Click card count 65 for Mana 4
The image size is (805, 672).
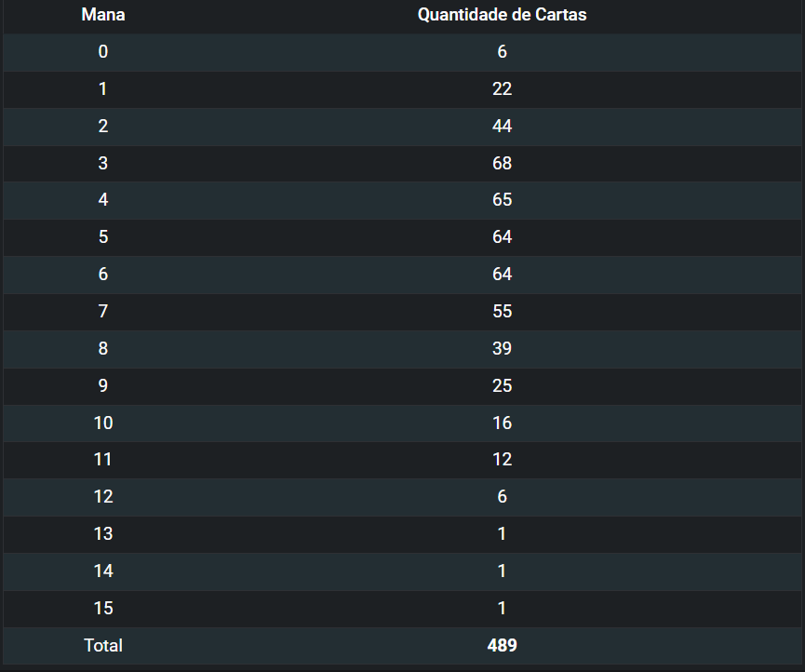(502, 200)
